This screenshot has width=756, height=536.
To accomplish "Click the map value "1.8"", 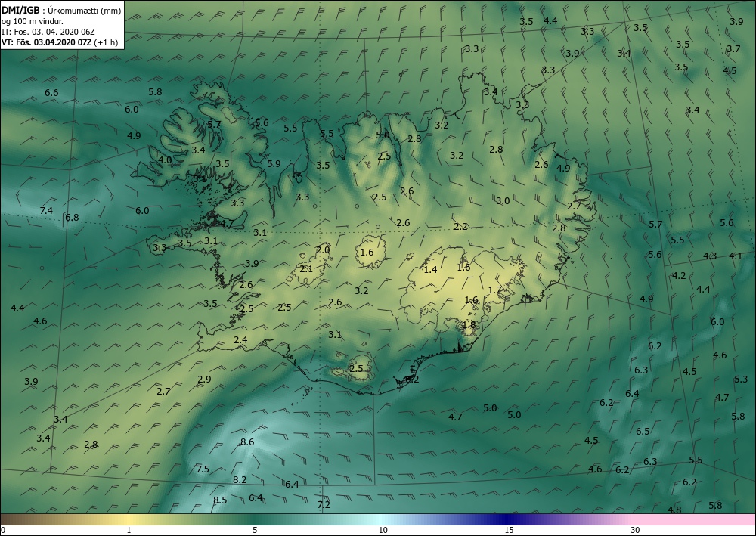I will click(469, 324).
